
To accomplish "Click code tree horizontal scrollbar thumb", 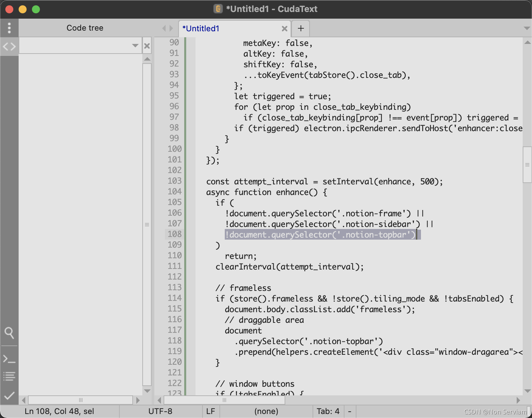I will tap(80, 400).
